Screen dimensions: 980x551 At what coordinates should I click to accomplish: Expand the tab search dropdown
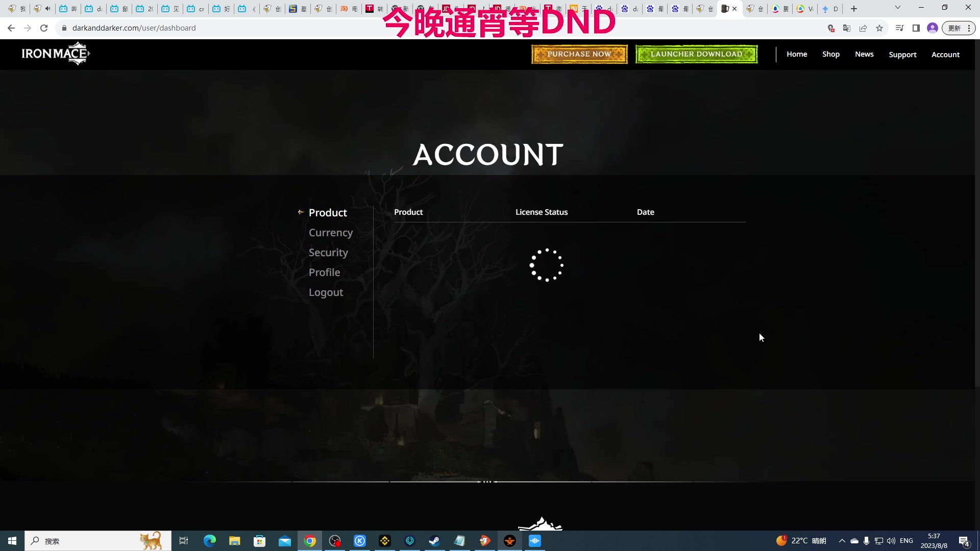coord(897,8)
